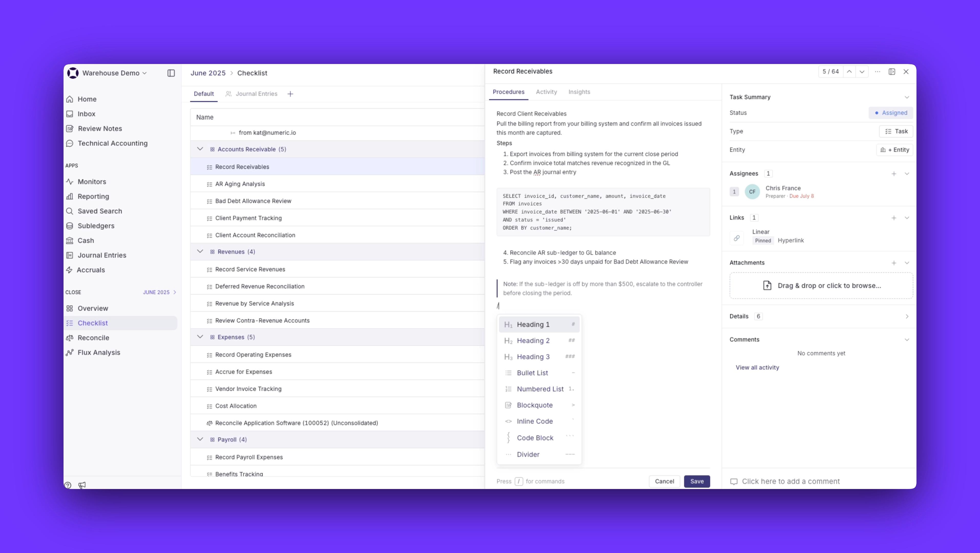Collapse the Task Summary section
Image resolution: width=980 pixels, height=553 pixels.
pyautogui.click(x=907, y=97)
